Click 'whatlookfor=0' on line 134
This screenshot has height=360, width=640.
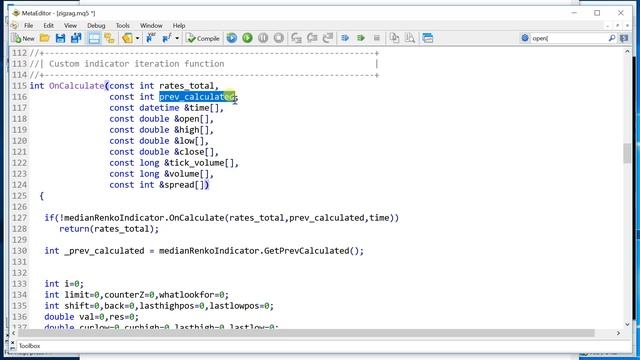pos(192,295)
